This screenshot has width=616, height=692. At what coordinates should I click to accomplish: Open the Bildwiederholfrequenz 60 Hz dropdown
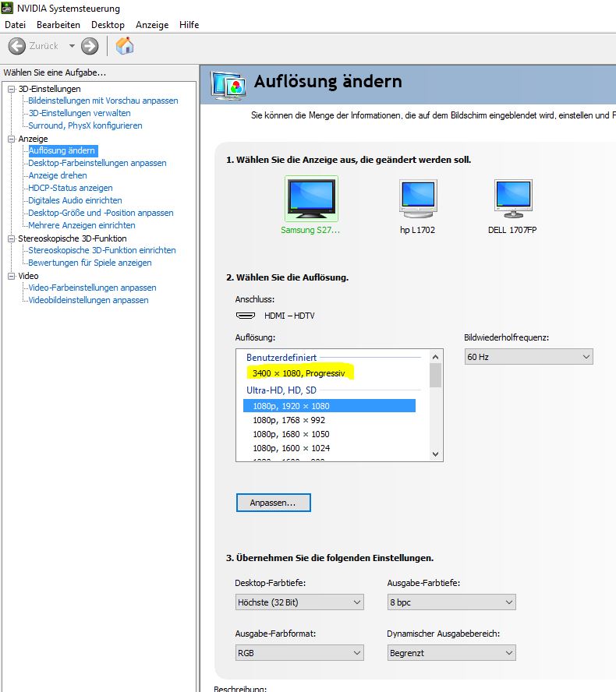click(529, 357)
